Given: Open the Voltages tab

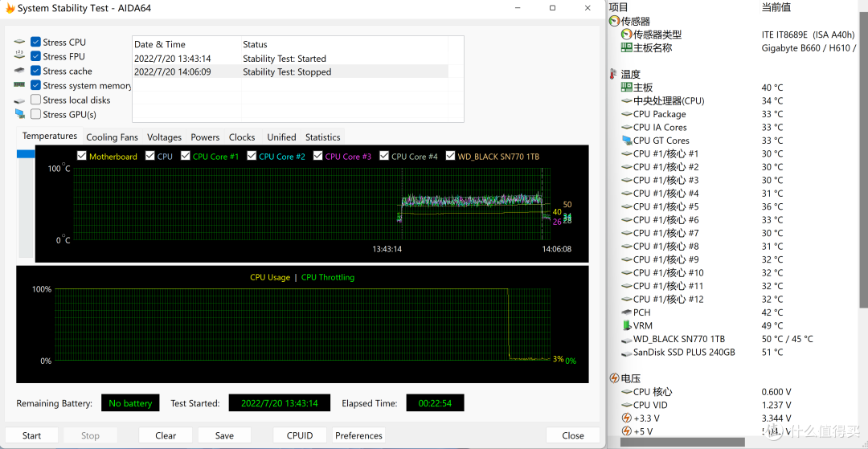Looking at the screenshot, I should 165,137.
